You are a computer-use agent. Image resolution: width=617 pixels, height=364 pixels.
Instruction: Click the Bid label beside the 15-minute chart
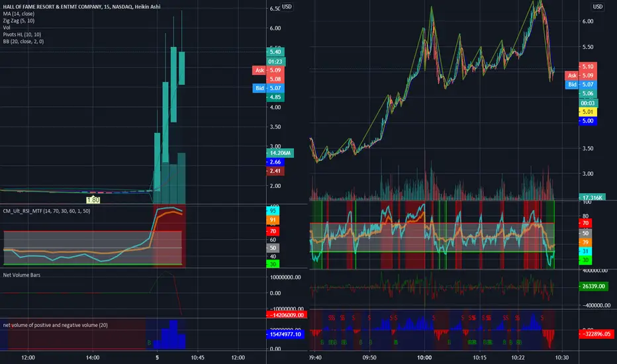pos(260,88)
